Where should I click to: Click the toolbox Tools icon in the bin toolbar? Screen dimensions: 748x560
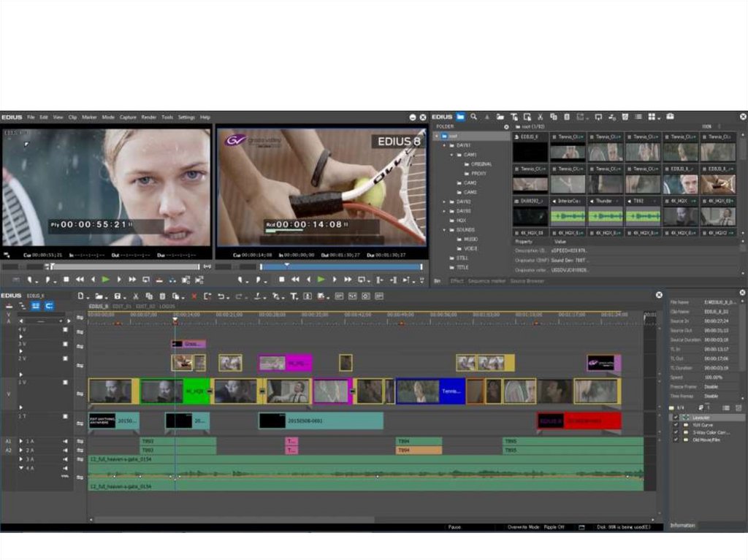[670, 116]
